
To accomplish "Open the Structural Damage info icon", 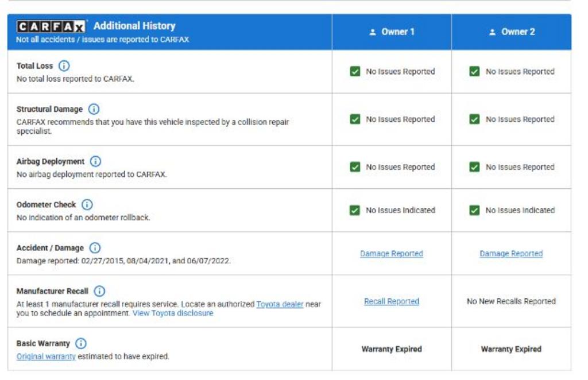I will click(x=94, y=109).
